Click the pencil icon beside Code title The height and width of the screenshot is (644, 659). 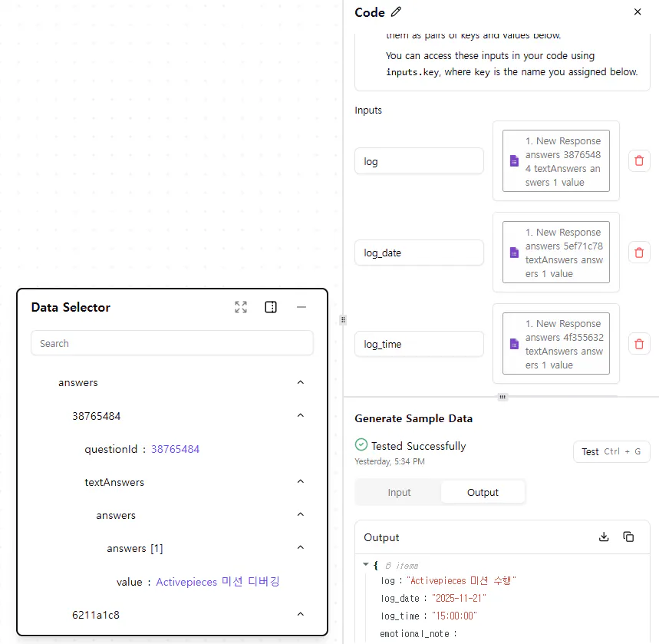click(x=396, y=12)
